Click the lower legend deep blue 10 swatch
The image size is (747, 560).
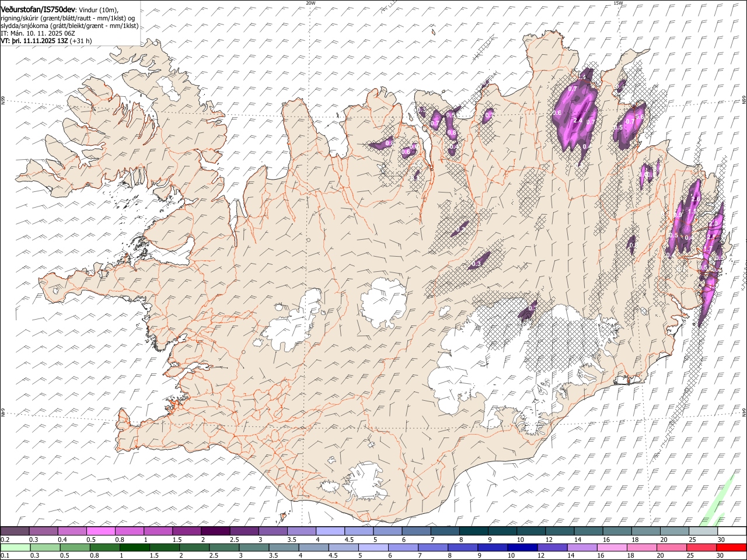click(x=522, y=548)
